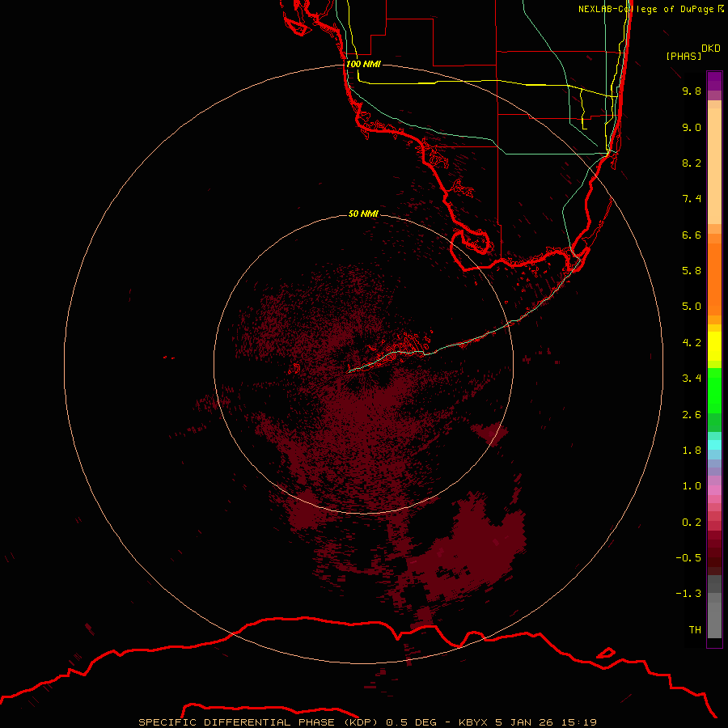This screenshot has width=728, height=728.
Task: Click the 5.0 legend value
Action: click(x=692, y=307)
